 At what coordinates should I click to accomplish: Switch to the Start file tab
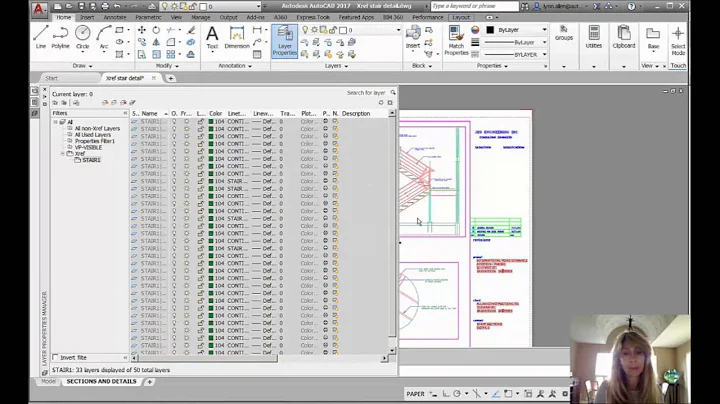[x=51, y=78]
